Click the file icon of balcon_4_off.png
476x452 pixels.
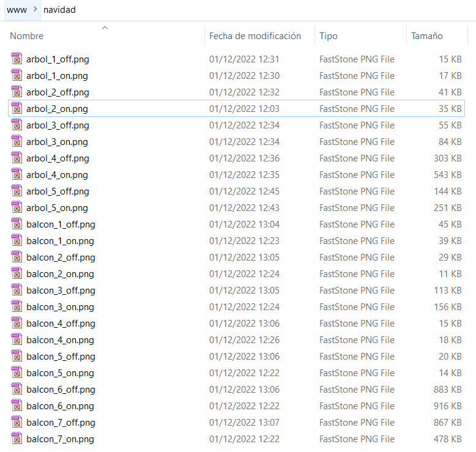click(17, 323)
